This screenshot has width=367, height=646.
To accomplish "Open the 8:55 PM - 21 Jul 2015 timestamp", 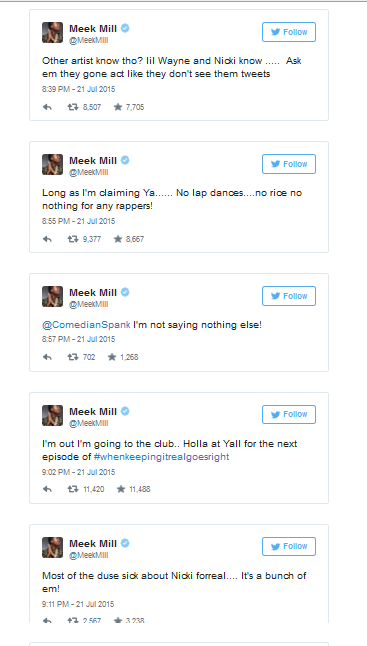I will (x=78, y=221).
